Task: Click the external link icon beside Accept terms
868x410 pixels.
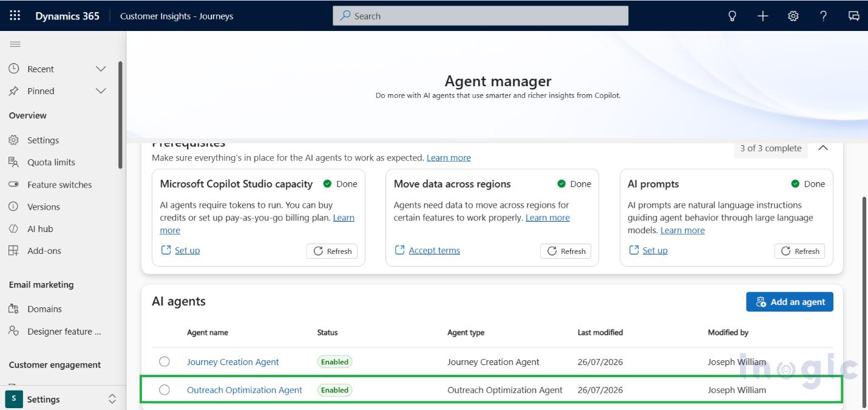Action: [x=399, y=250]
